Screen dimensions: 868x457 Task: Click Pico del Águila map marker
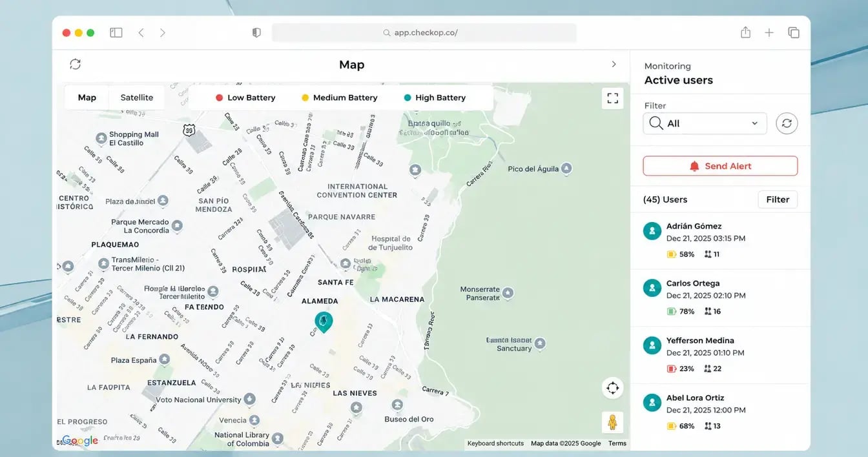tap(566, 168)
